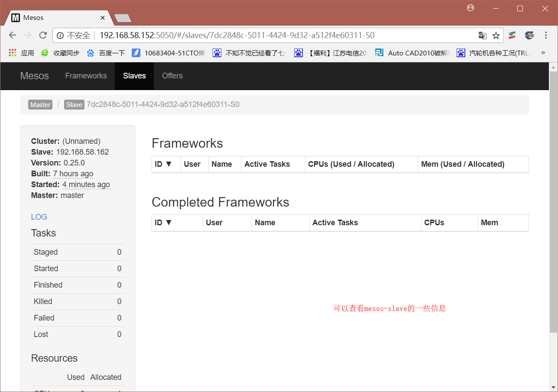
Task: Click the Master breadcrumb badge
Action: click(x=40, y=105)
